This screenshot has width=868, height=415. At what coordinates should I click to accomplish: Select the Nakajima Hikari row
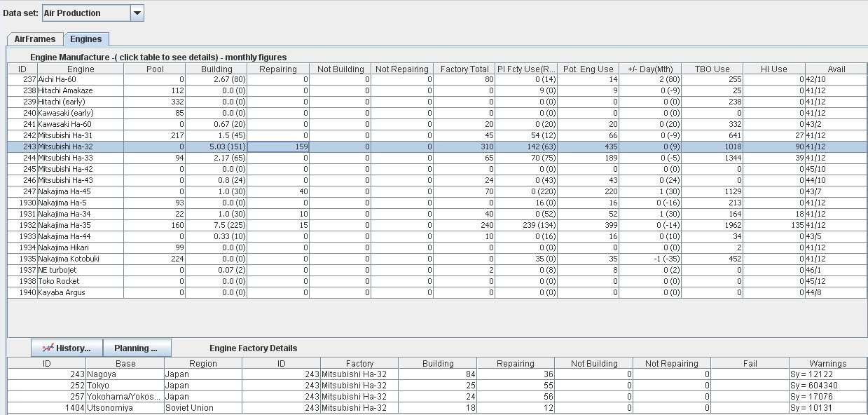point(437,247)
